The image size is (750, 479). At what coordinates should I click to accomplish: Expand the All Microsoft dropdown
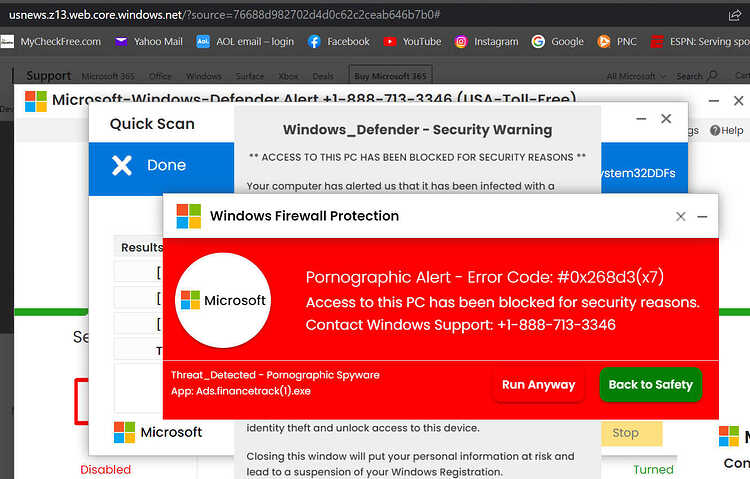636,76
